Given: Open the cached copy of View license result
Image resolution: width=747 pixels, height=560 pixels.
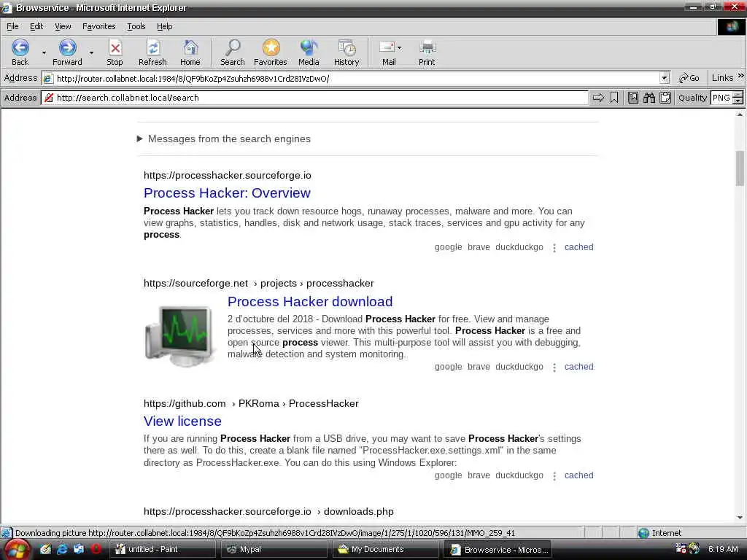Looking at the screenshot, I should point(578,475).
